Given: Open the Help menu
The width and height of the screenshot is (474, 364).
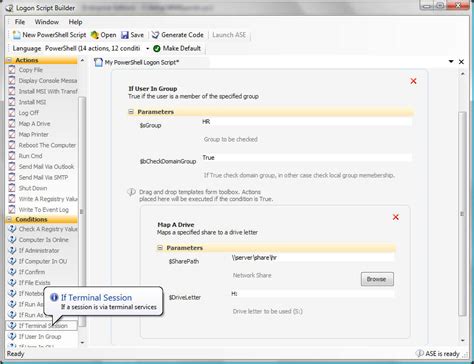Looking at the screenshot, I should [75, 22].
